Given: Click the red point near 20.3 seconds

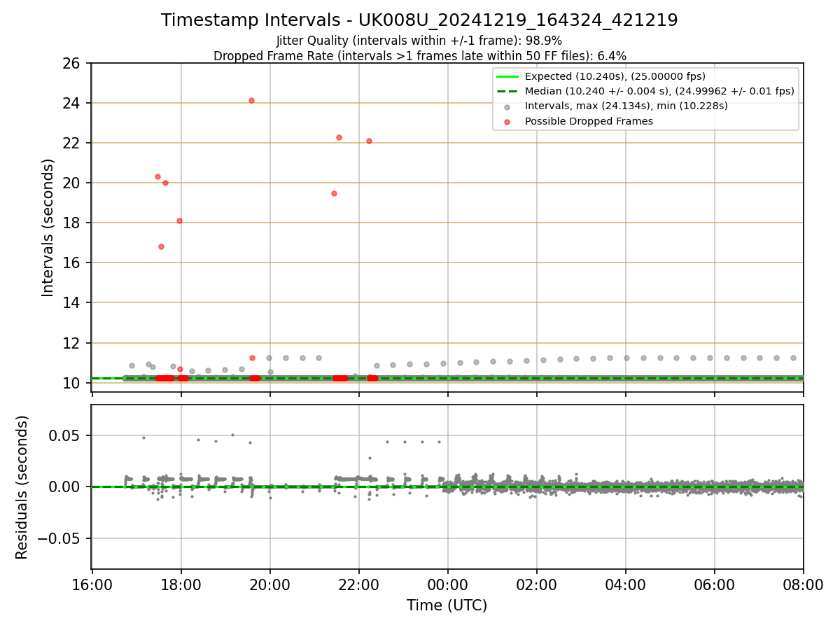Looking at the screenshot, I should pyautogui.click(x=157, y=176).
